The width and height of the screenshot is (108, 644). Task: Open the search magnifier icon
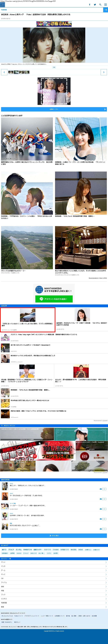(x=100, y=4)
